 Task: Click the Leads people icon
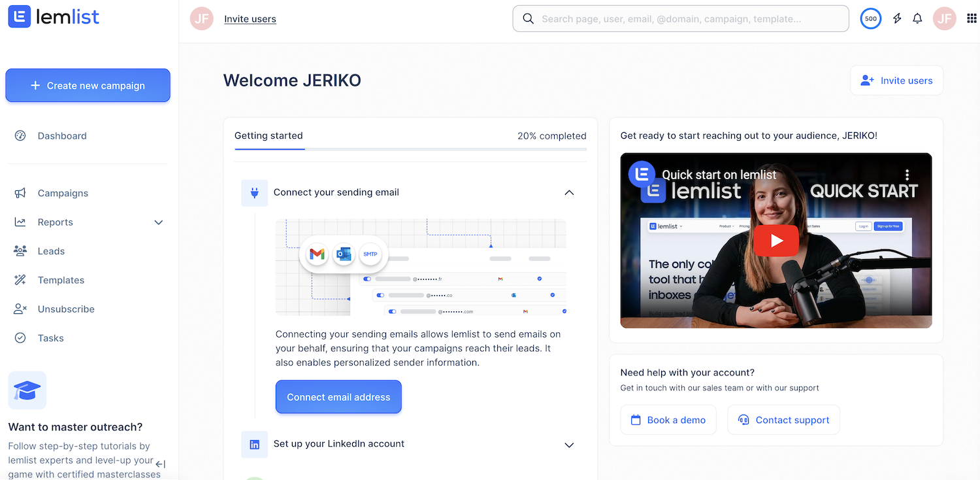[x=20, y=251]
